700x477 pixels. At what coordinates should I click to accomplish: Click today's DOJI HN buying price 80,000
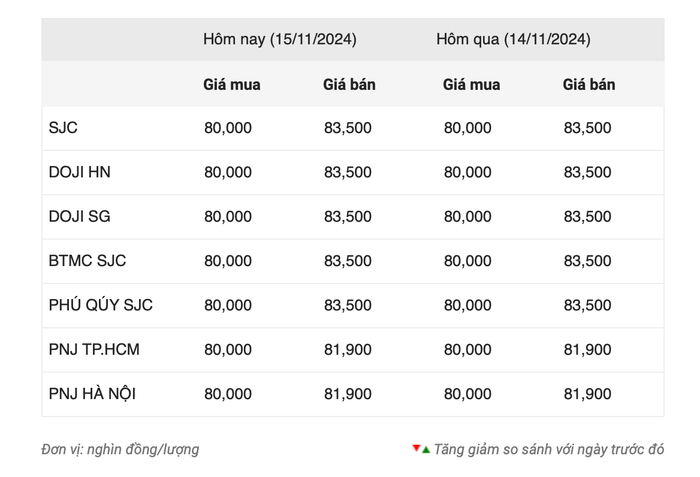point(228,172)
